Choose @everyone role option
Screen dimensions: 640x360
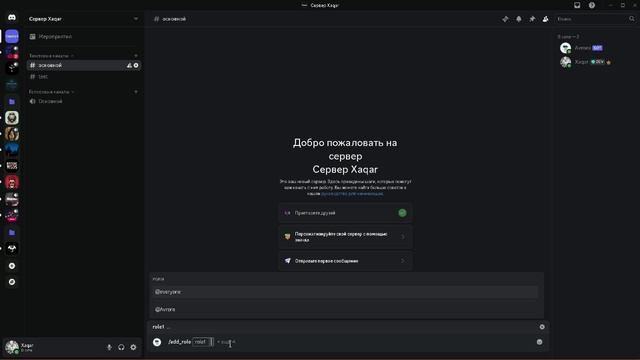point(346,292)
